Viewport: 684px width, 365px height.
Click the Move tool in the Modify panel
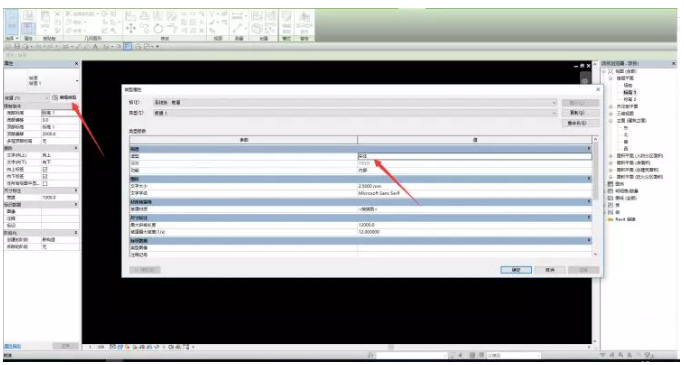130,29
